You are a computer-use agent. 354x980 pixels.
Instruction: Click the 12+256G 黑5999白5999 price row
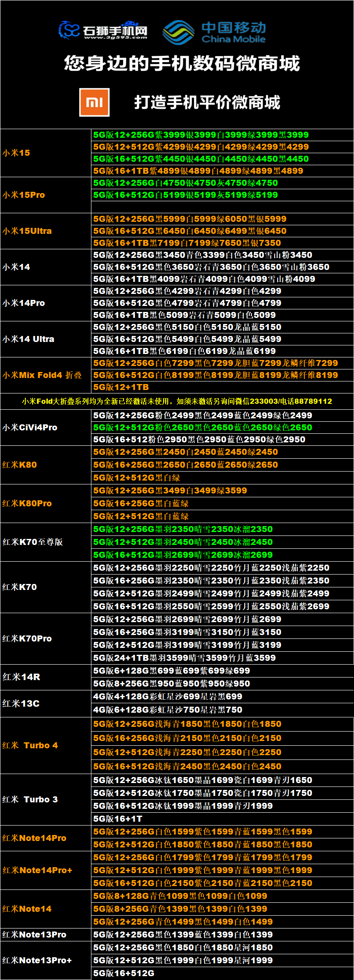(x=223, y=219)
